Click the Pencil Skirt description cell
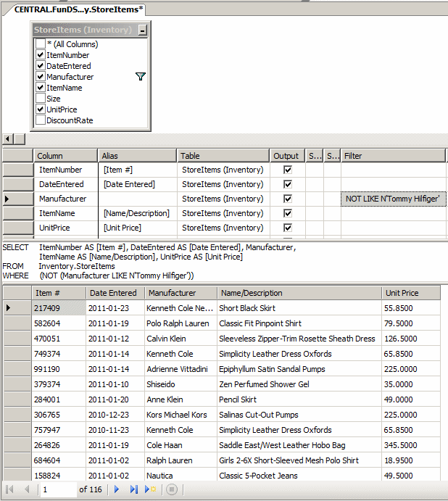 pyautogui.click(x=299, y=399)
